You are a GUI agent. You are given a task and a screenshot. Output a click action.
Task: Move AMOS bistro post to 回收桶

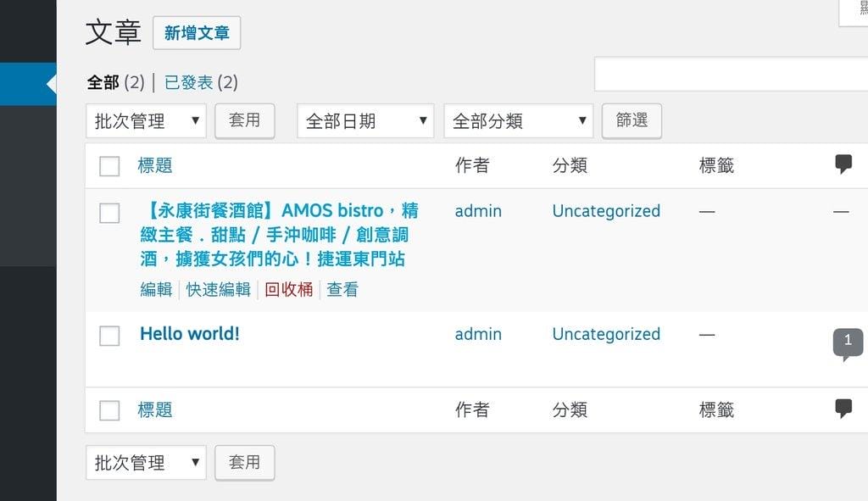pos(288,290)
